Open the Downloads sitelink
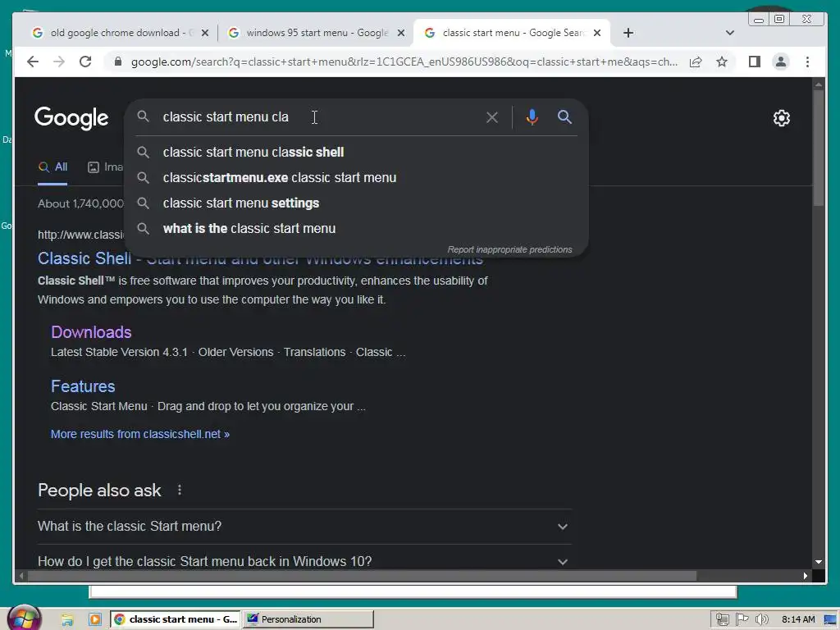Viewport: 840px width, 630px height. click(91, 332)
